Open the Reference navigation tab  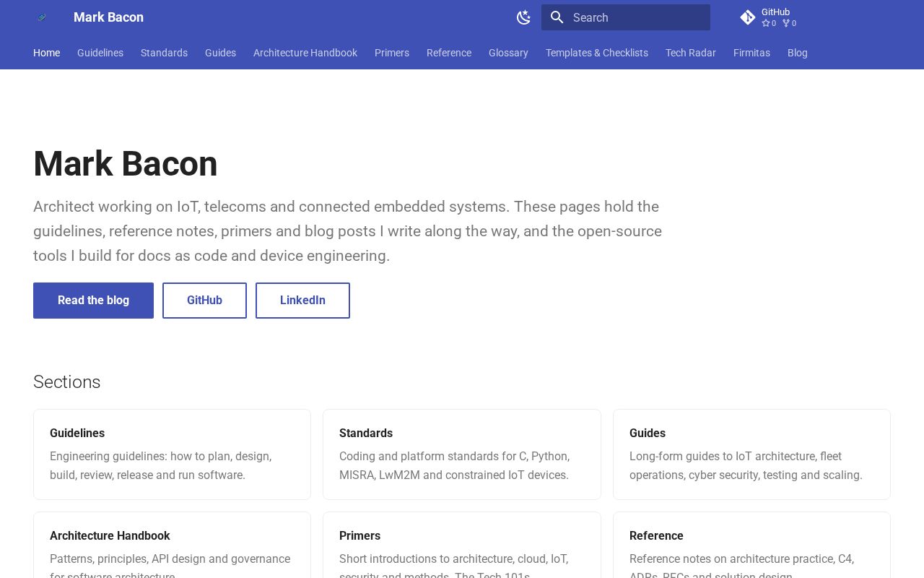click(x=449, y=53)
